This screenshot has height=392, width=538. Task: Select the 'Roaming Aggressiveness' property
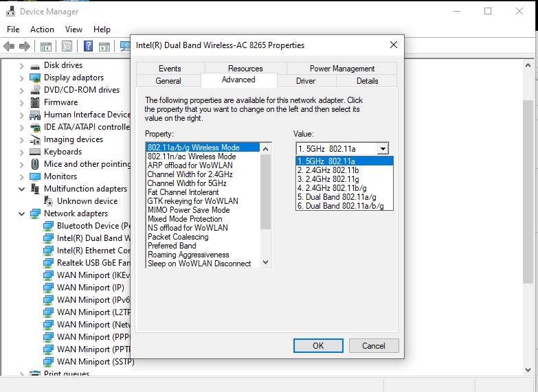click(x=203, y=255)
